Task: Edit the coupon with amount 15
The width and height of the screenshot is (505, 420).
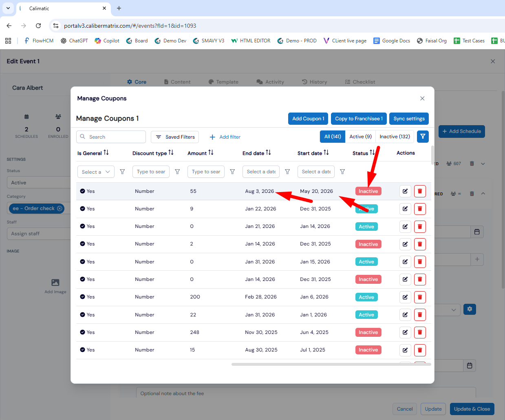Action: click(405, 350)
